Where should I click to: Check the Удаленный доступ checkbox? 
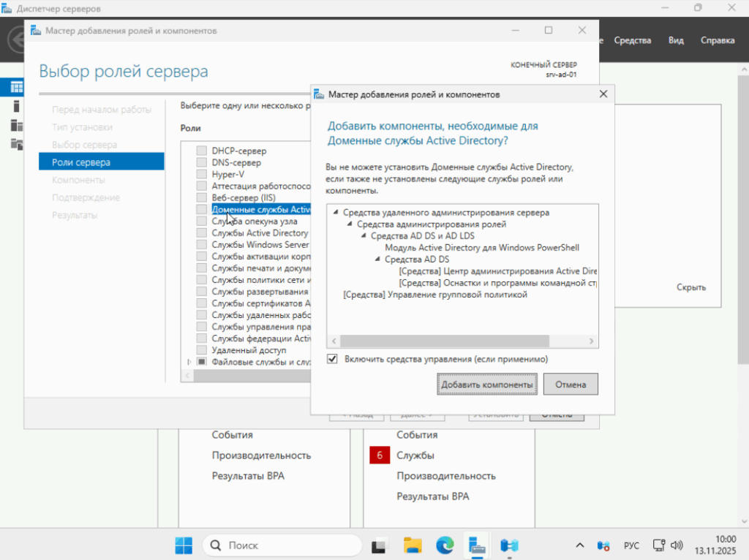[202, 350]
